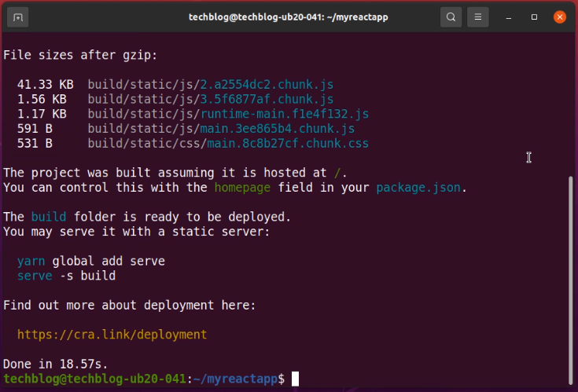Click the search icon in title bar
This screenshot has height=392, width=578.
[451, 16]
